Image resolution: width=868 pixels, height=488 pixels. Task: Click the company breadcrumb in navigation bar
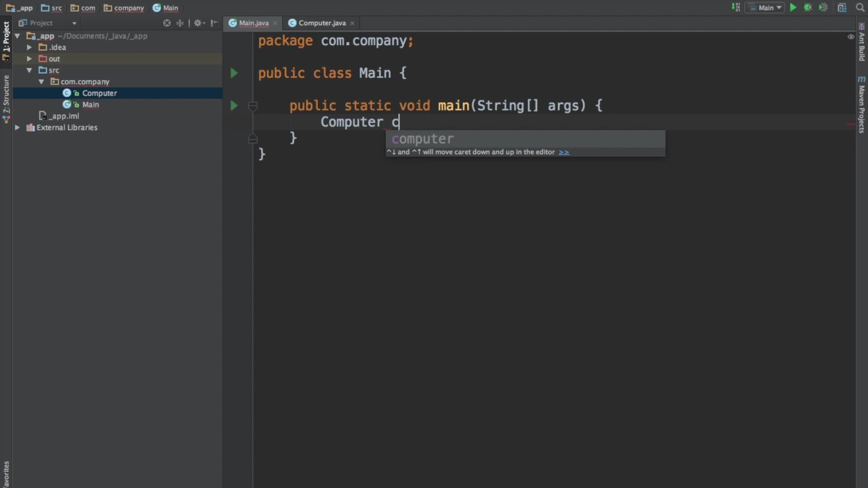(124, 8)
